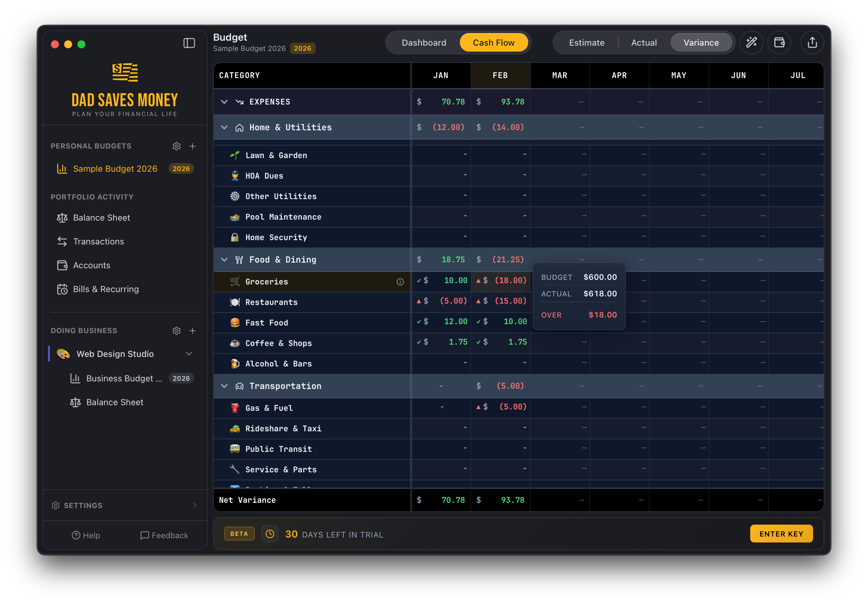Select the FEB month column header

click(500, 75)
